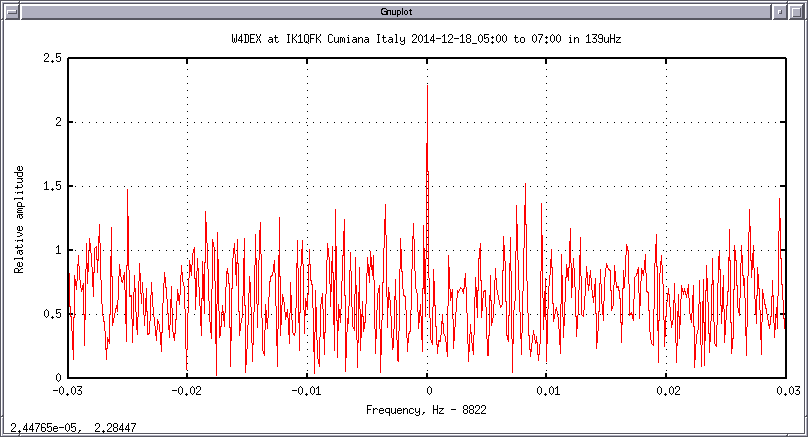This screenshot has width=808, height=437.
Task: Click the 0.03 tick label on x-axis
Action: pos(786,391)
